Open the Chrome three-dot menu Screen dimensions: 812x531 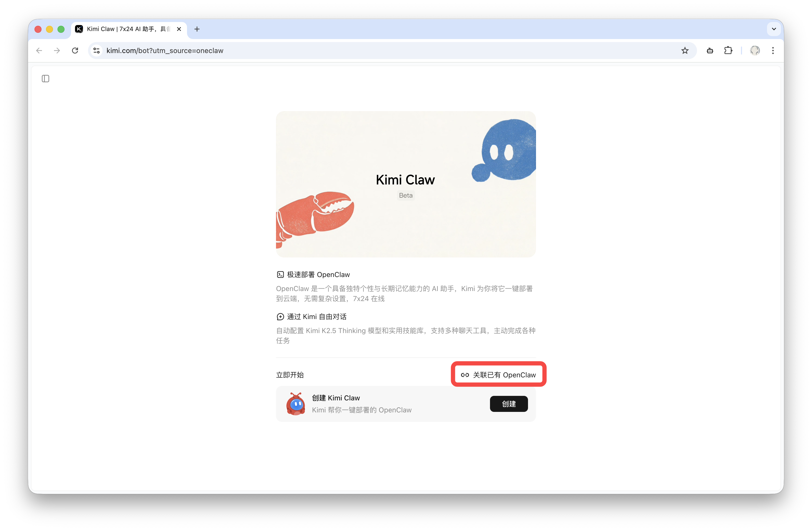pos(773,51)
